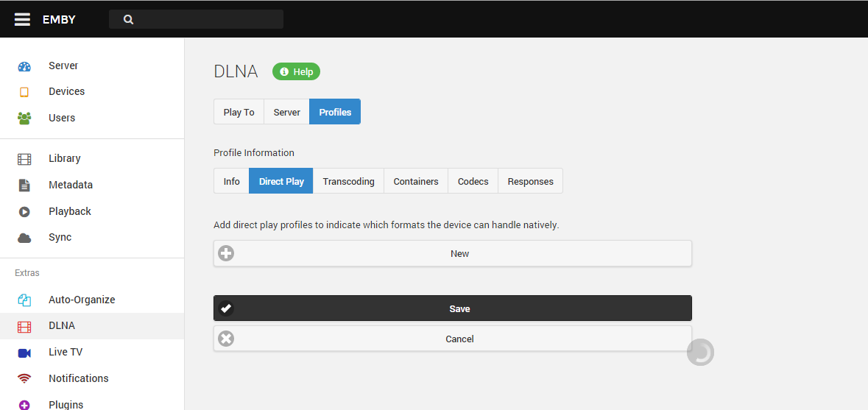The width and height of the screenshot is (868, 410).
Task: Click the search magnifier icon
Action: point(128,19)
